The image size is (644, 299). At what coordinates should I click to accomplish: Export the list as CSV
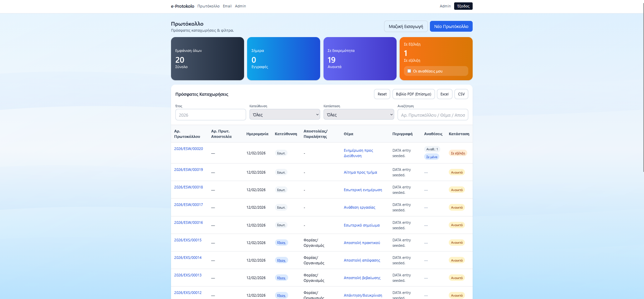click(461, 94)
